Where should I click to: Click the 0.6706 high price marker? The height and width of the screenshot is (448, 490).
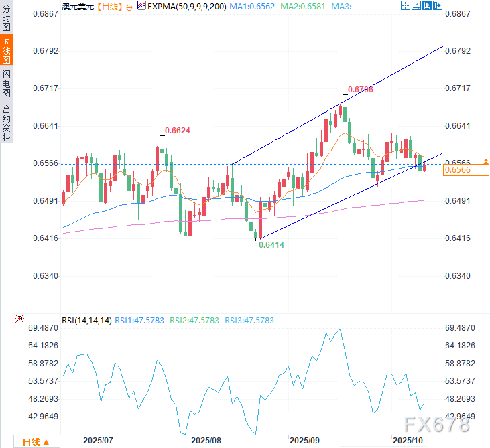click(361, 90)
